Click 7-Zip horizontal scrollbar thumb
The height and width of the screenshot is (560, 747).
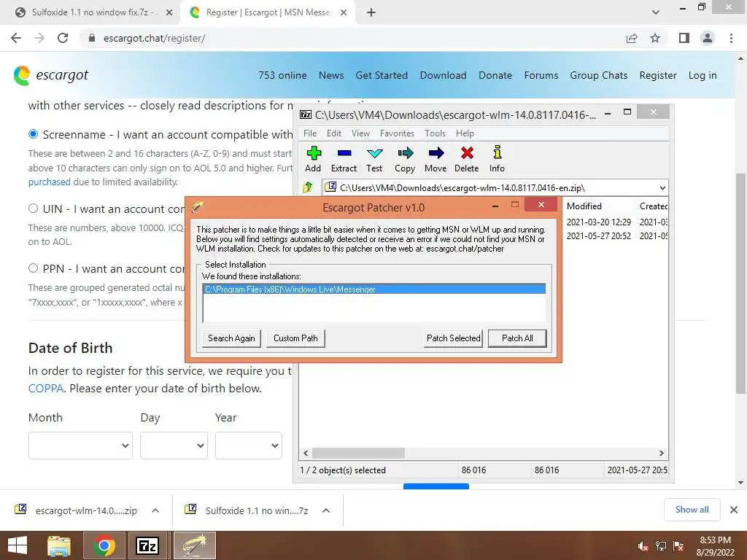(358, 453)
